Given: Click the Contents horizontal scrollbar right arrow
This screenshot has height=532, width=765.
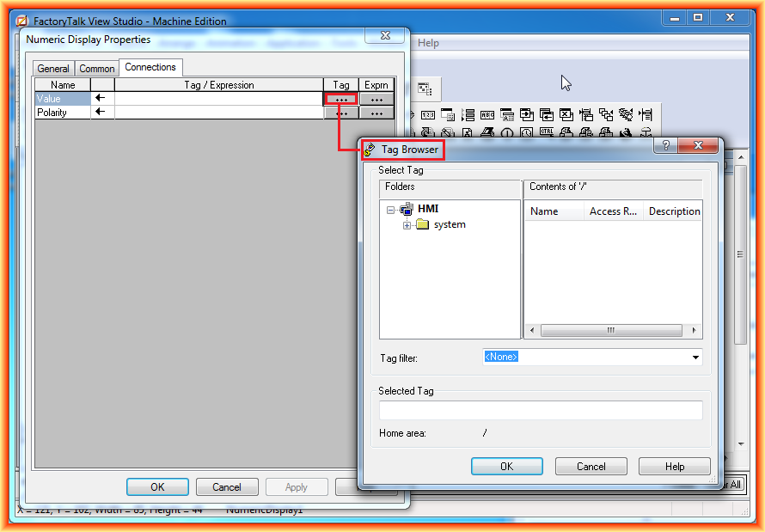Looking at the screenshot, I should coord(695,330).
